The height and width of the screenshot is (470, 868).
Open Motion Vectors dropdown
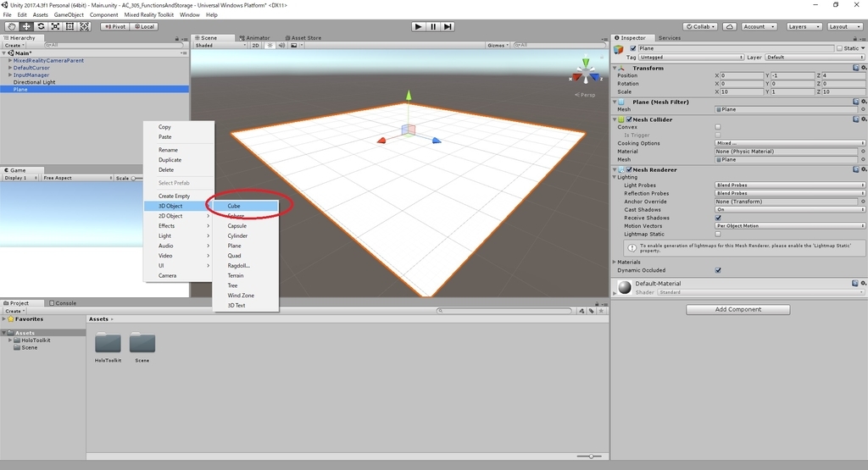tap(789, 225)
